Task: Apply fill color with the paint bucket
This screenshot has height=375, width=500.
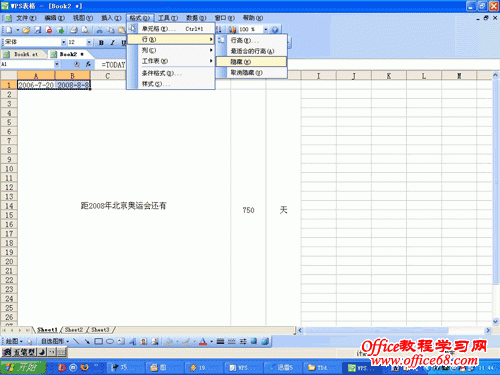Action: 169,341
